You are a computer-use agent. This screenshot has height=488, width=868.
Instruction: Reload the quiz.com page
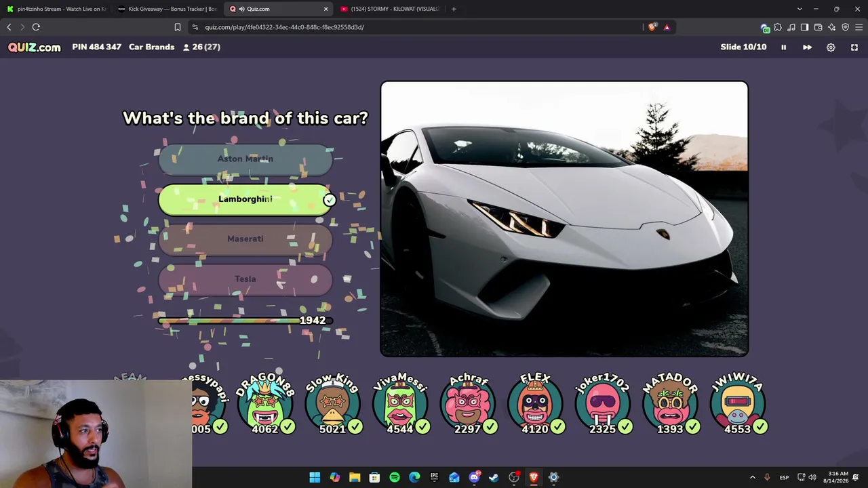36,27
